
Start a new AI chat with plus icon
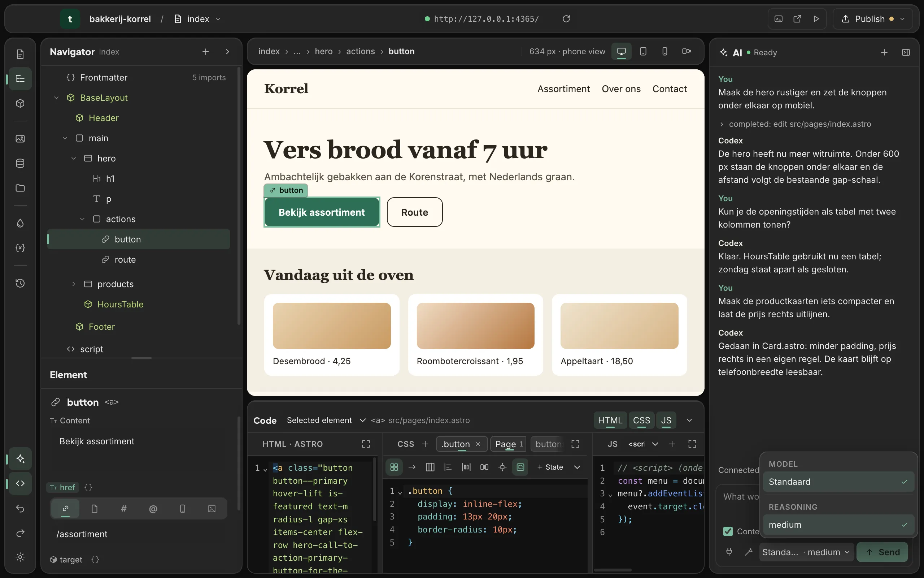pyautogui.click(x=884, y=52)
